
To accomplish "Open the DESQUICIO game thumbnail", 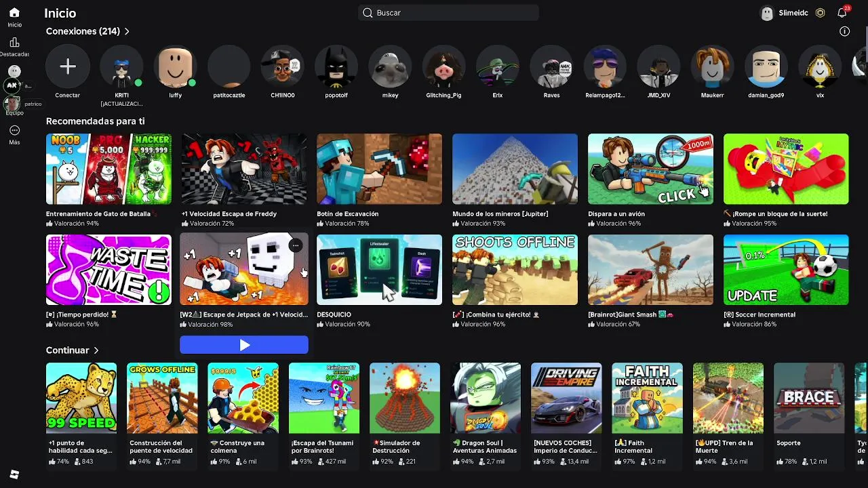I will (x=379, y=270).
